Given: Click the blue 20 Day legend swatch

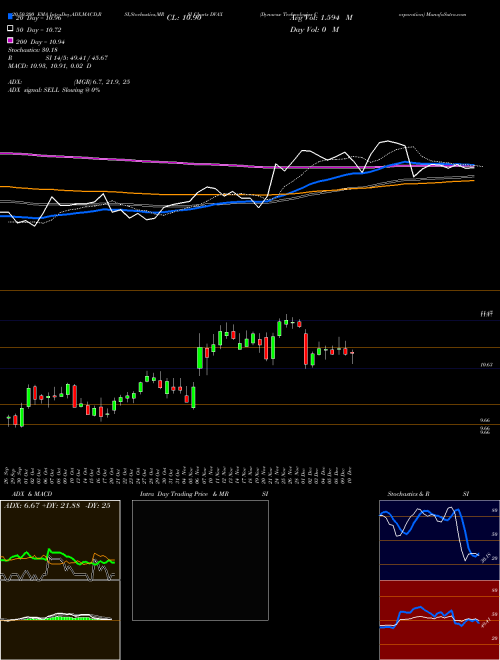Looking at the screenshot, I should [10, 16].
